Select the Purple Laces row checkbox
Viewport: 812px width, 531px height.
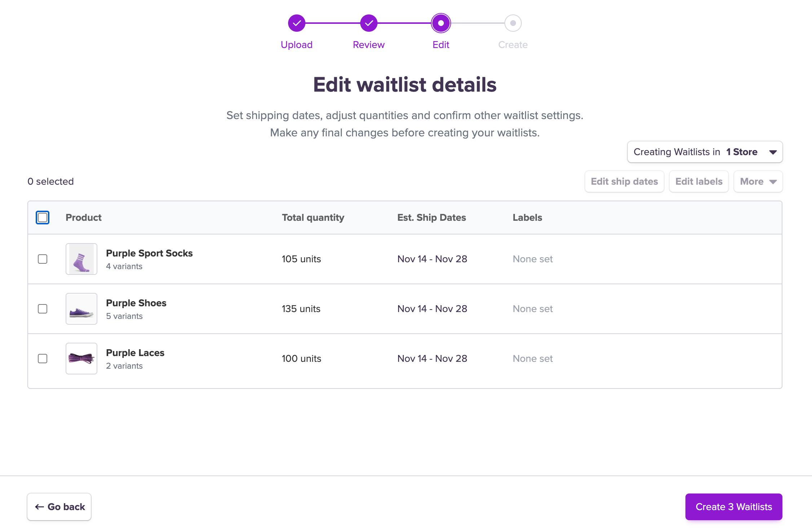43,359
